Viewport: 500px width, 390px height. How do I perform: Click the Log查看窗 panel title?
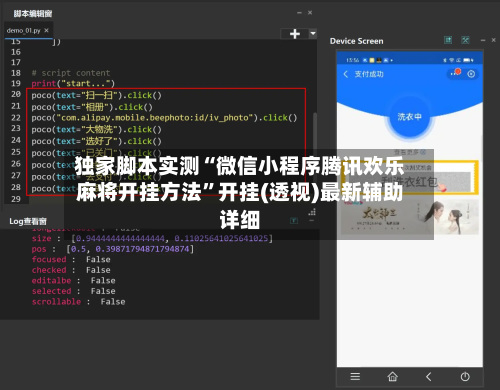click(28, 221)
